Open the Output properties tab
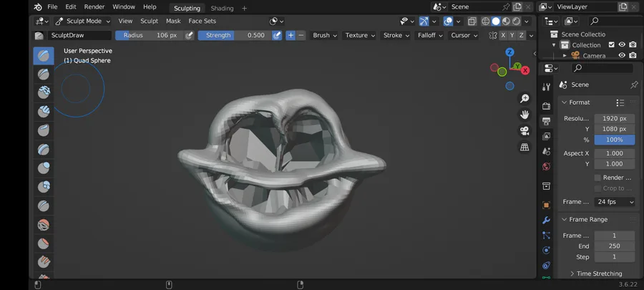Image resolution: width=644 pixels, height=290 pixels. pyautogui.click(x=547, y=121)
